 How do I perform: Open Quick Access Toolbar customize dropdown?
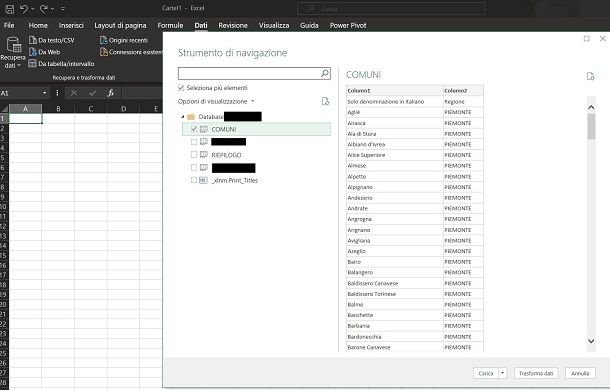point(63,9)
